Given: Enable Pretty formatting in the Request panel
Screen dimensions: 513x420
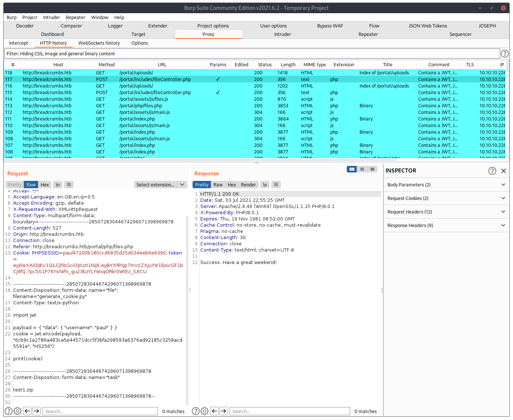Looking at the screenshot, I should [x=14, y=184].
